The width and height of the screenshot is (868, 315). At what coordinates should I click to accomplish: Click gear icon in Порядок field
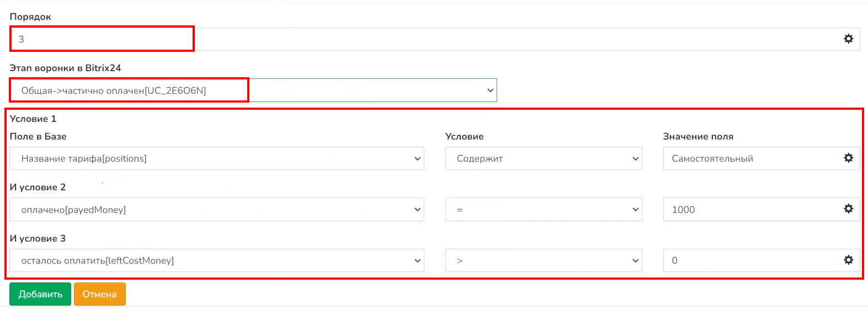(848, 39)
